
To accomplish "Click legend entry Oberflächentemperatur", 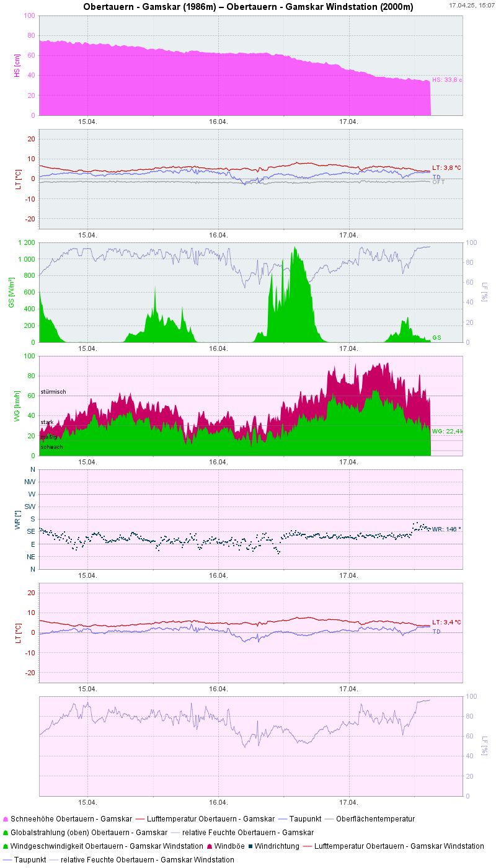I will [376, 819].
